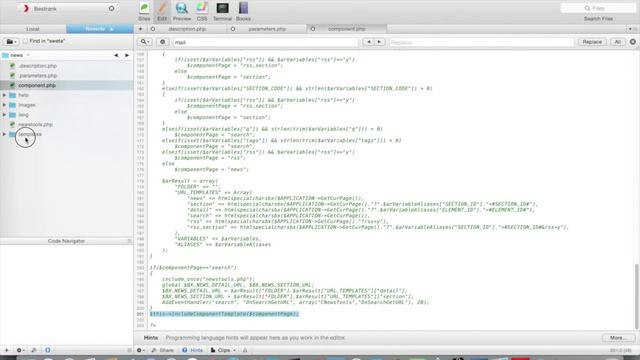Screen dimensions: 640x360
Task: Click the close circle on .parameters.php tab
Action: click(x=233, y=29)
